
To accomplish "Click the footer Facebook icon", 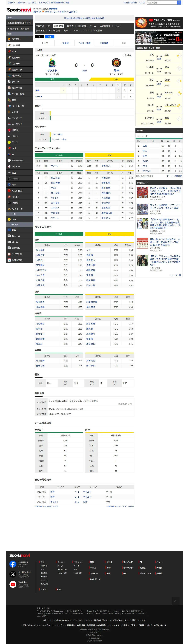I will pyautogui.click(x=13, y=564).
